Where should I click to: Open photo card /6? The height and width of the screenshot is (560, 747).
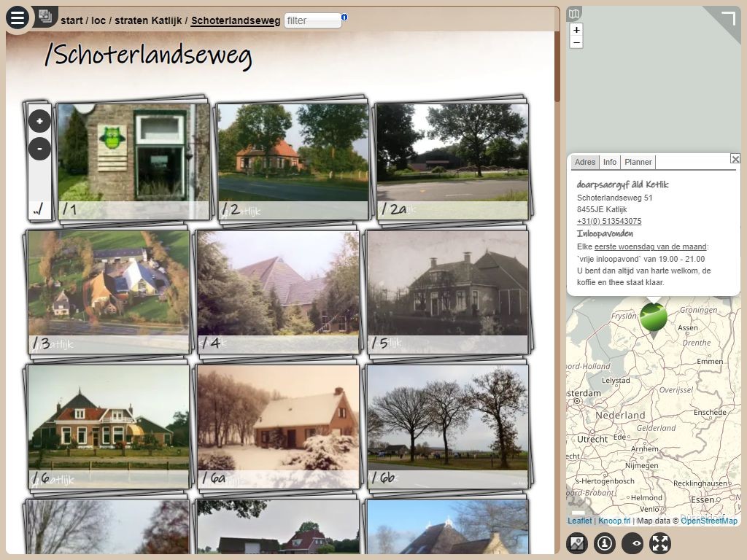point(108,426)
